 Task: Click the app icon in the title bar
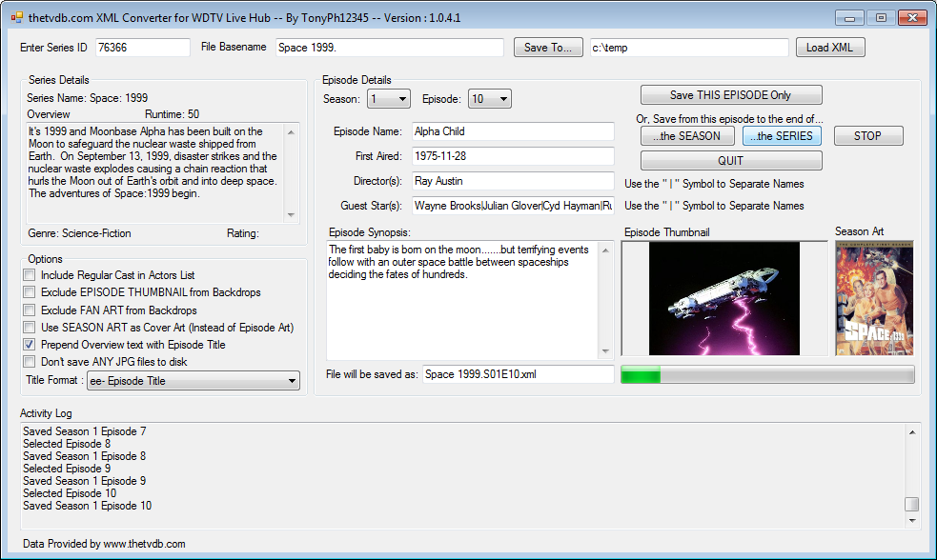coord(17,18)
